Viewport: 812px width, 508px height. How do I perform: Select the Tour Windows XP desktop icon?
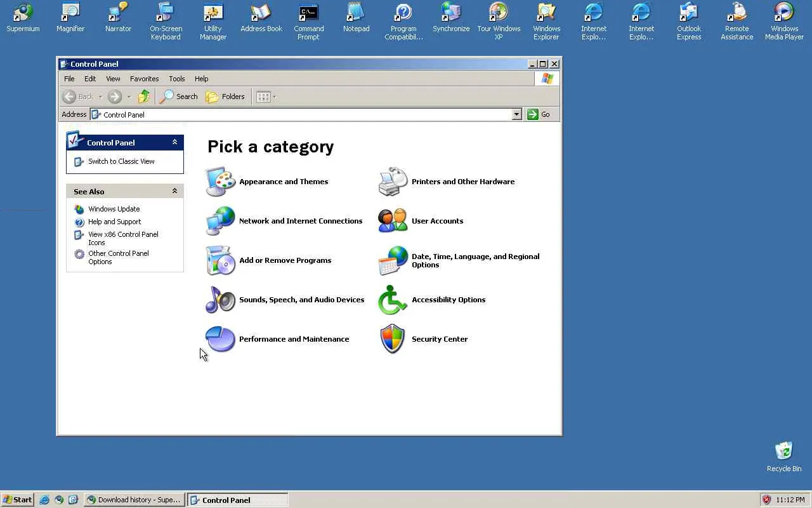click(499, 21)
